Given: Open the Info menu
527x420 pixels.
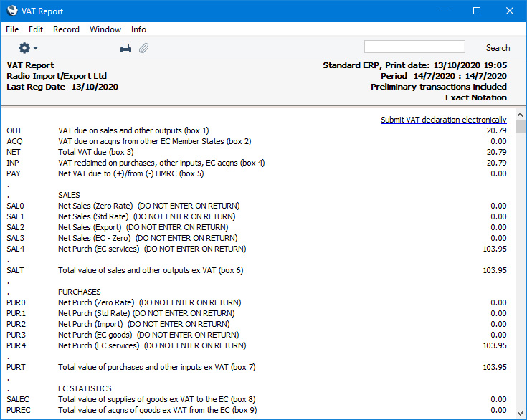Looking at the screenshot, I should coord(138,29).
